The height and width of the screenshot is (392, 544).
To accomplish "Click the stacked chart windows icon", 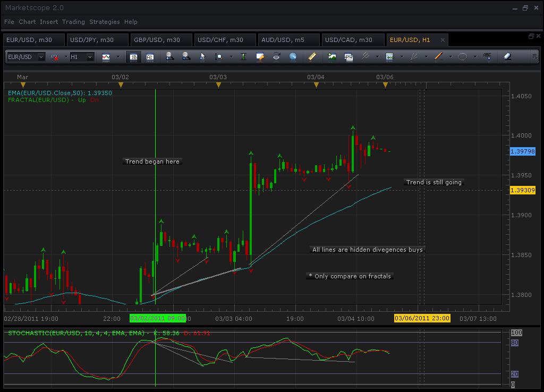I will [348, 56].
